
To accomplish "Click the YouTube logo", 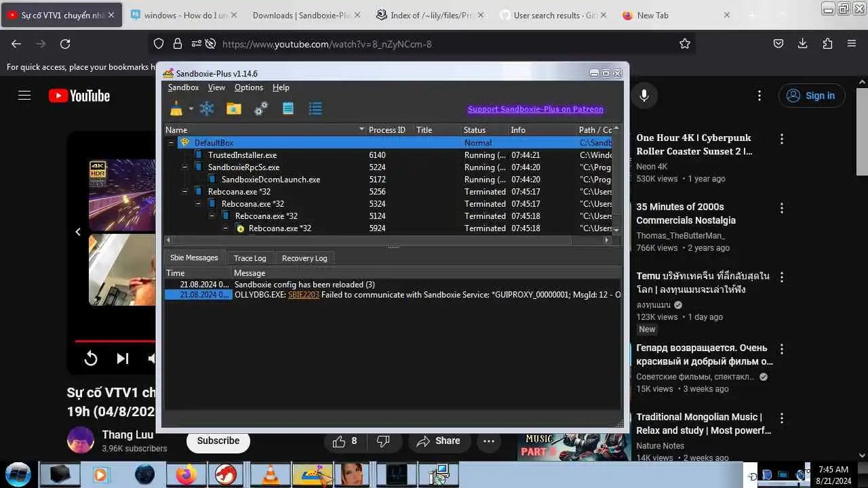I will point(79,96).
